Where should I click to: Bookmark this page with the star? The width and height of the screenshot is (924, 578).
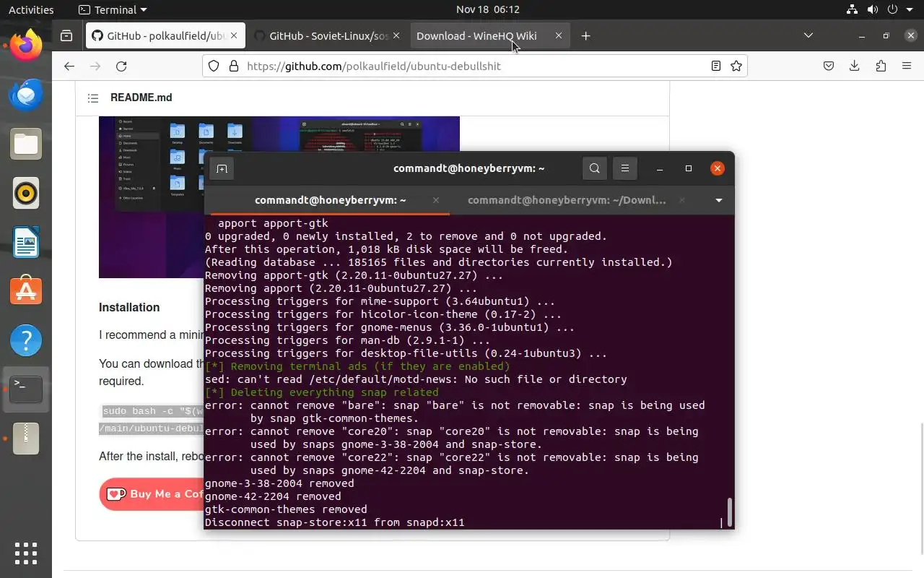pyautogui.click(x=736, y=66)
